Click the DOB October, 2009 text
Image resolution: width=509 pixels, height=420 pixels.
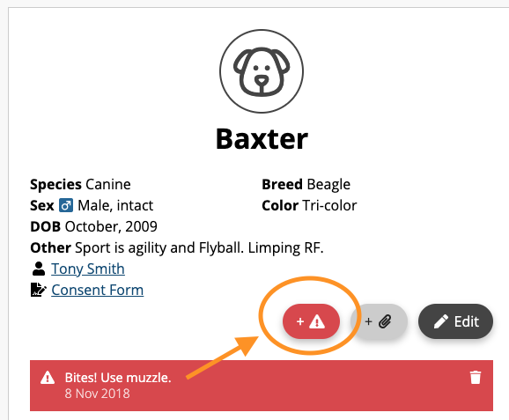94,226
